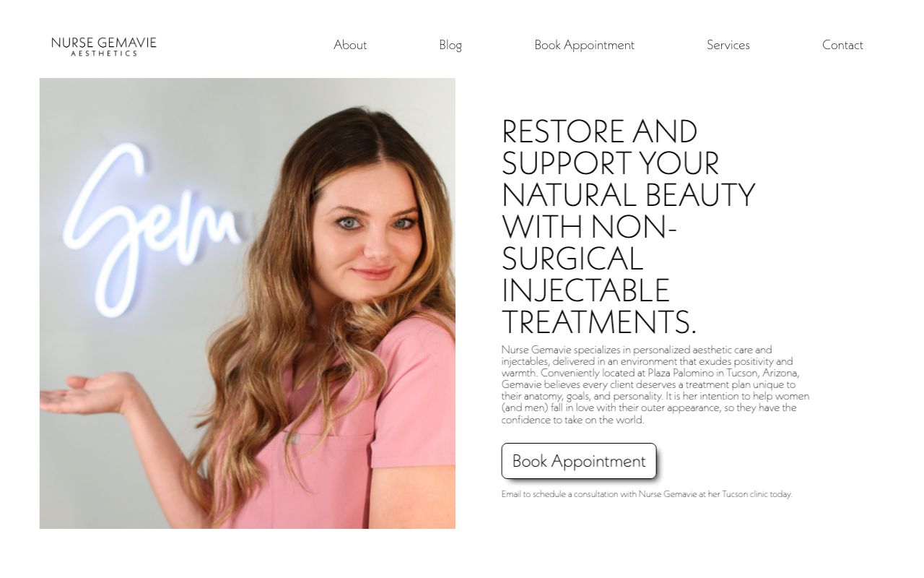Click the NATURAL BEAUTY headline line
924x578 pixels.
pyautogui.click(x=628, y=195)
